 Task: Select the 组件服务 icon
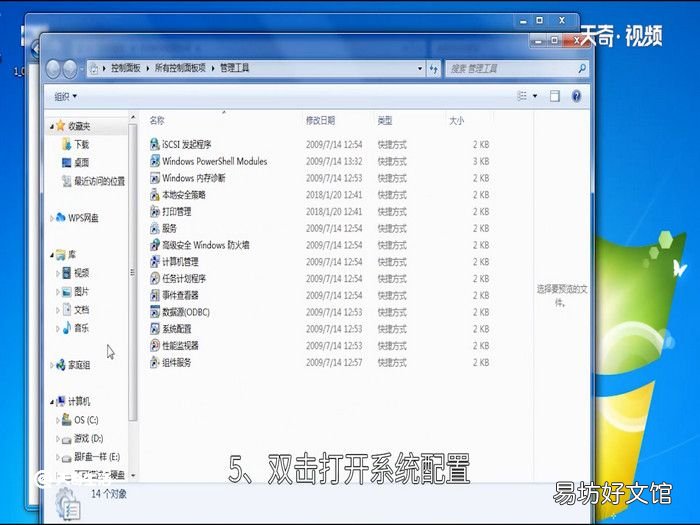pyautogui.click(x=154, y=362)
